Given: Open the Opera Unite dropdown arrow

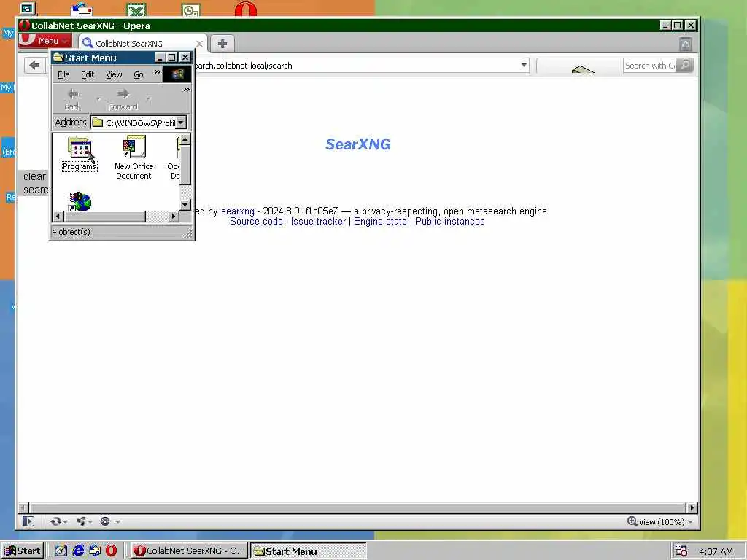Looking at the screenshot, I should 90,522.
